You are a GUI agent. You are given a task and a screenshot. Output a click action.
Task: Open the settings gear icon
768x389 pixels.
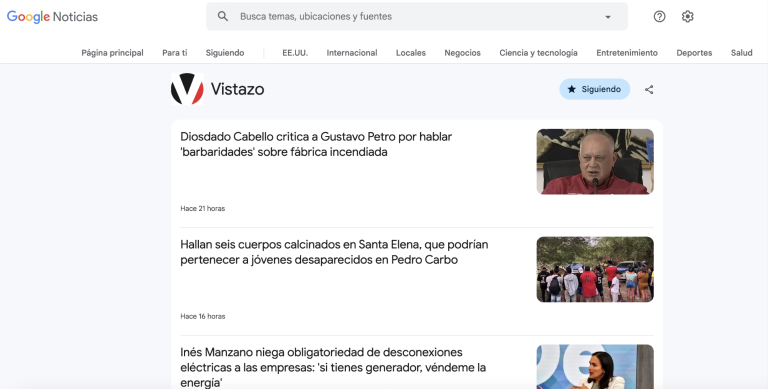(x=687, y=16)
